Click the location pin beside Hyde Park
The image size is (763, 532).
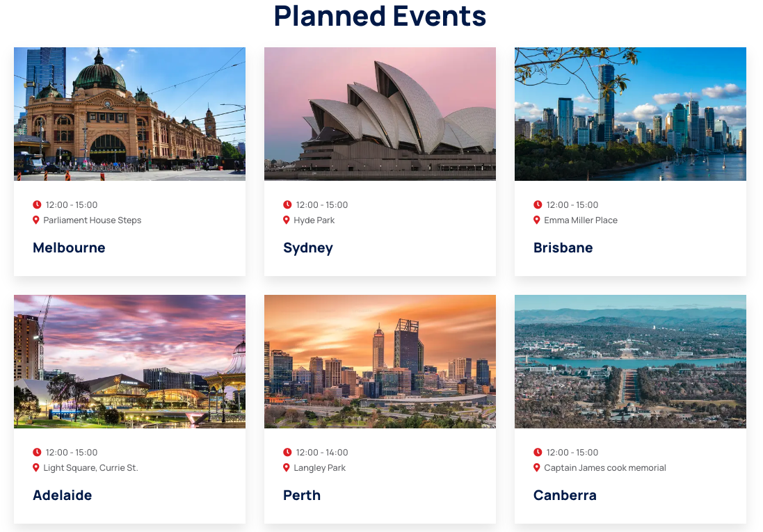(287, 220)
